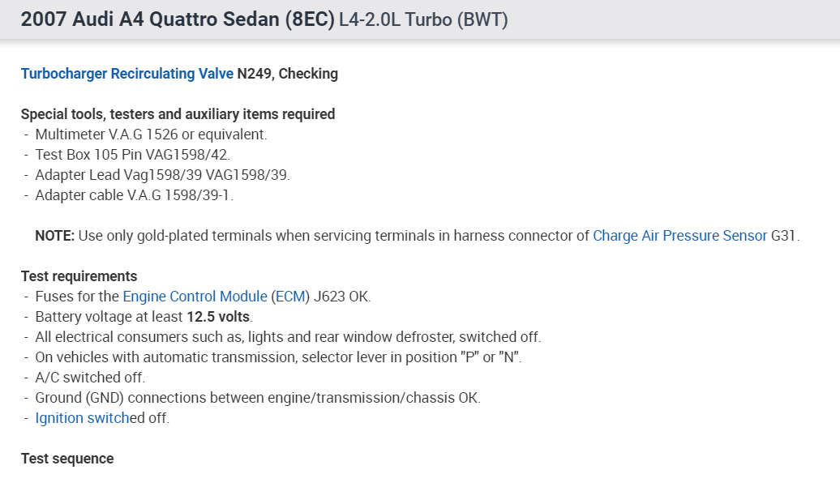Click the electrical consumers switched off line
The image size is (840, 504).
(x=288, y=337)
